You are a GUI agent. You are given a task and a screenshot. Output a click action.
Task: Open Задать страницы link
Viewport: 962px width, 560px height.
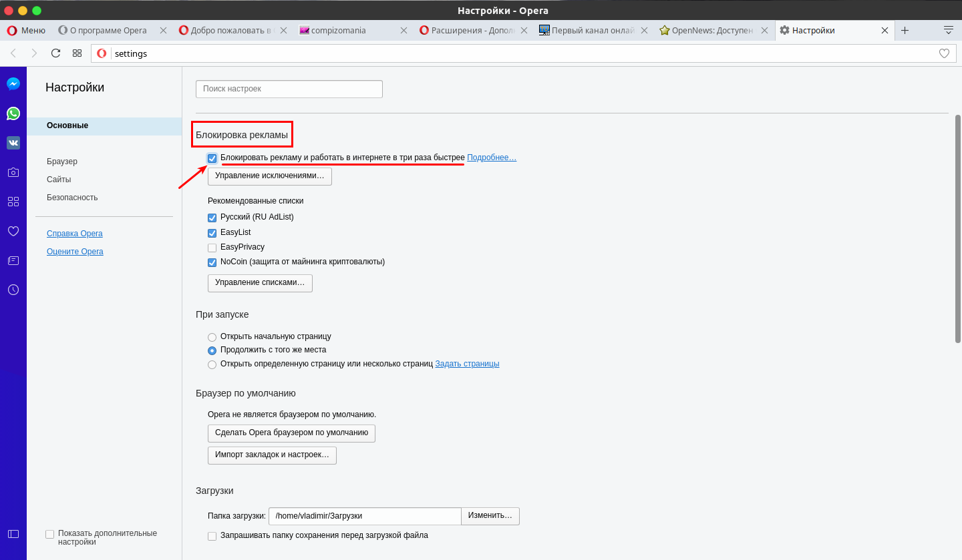pos(468,364)
